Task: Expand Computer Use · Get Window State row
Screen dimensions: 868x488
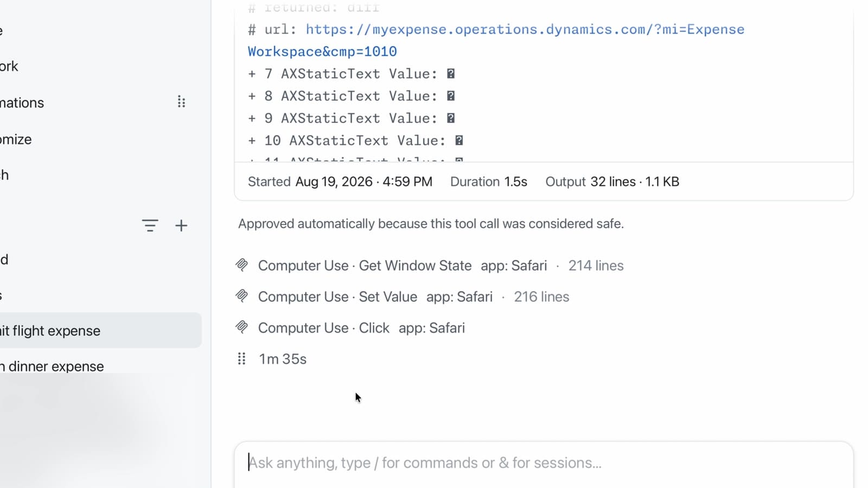Action: [430, 266]
